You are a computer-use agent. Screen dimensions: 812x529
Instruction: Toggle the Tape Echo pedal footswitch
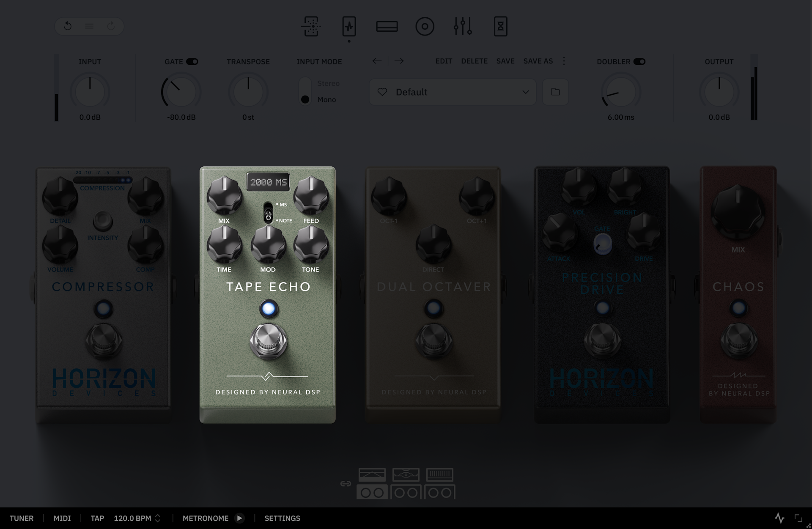[x=268, y=340]
